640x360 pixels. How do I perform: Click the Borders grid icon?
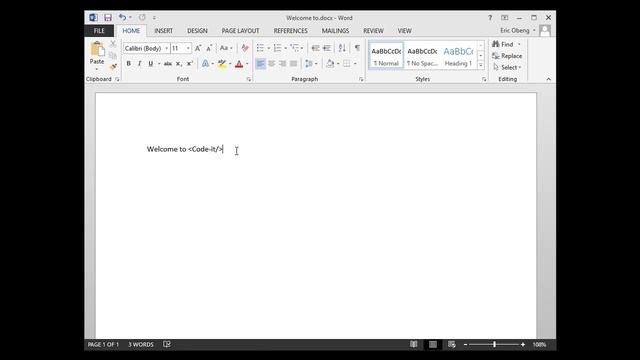pos(347,64)
